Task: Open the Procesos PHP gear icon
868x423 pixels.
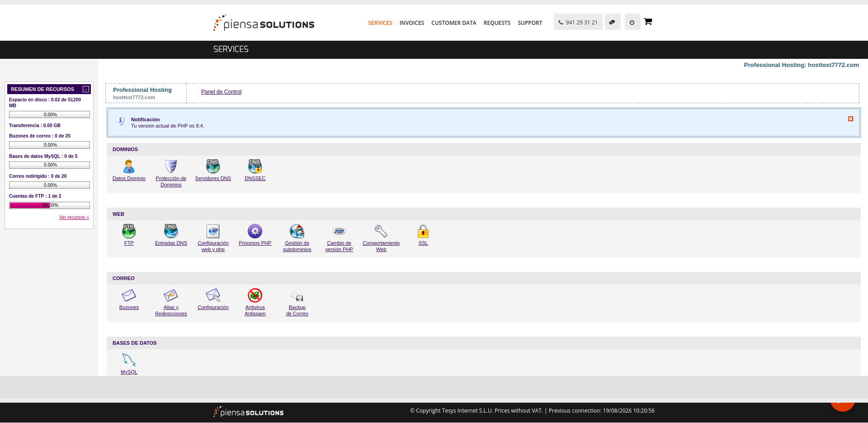Action: point(255,231)
